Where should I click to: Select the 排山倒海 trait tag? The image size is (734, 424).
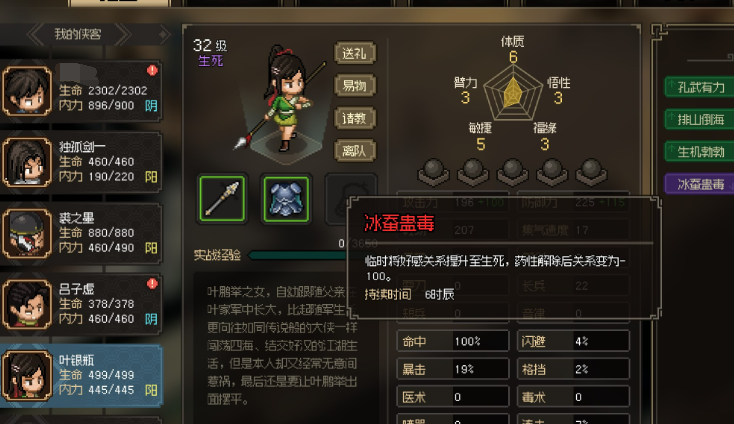pos(699,119)
